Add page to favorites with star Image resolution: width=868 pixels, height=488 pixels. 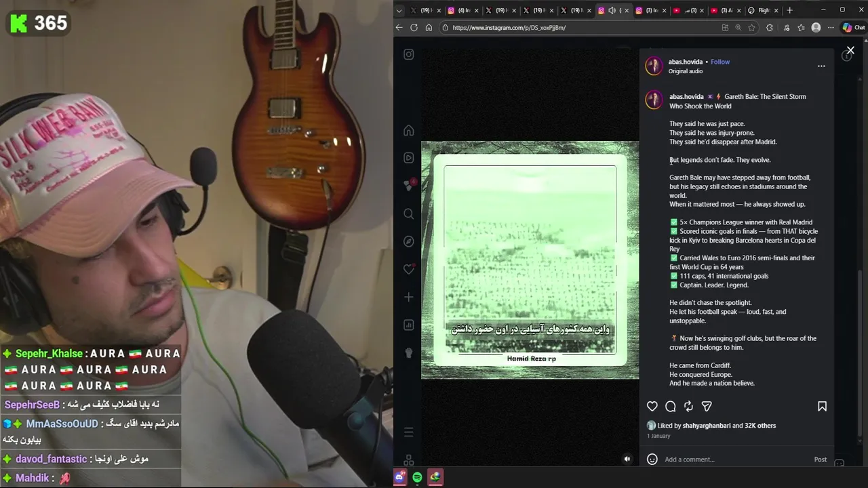coord(751,28)
